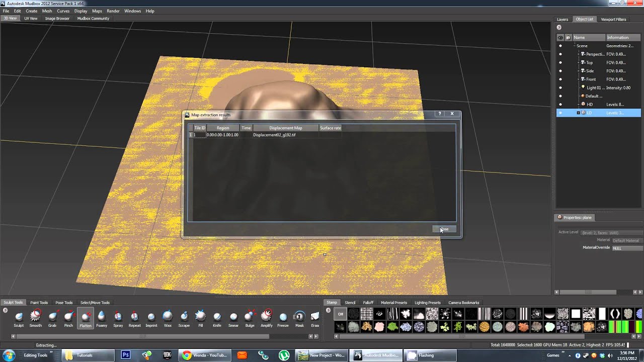Toggle visibility of the Scene object

(x=560, y=46)
